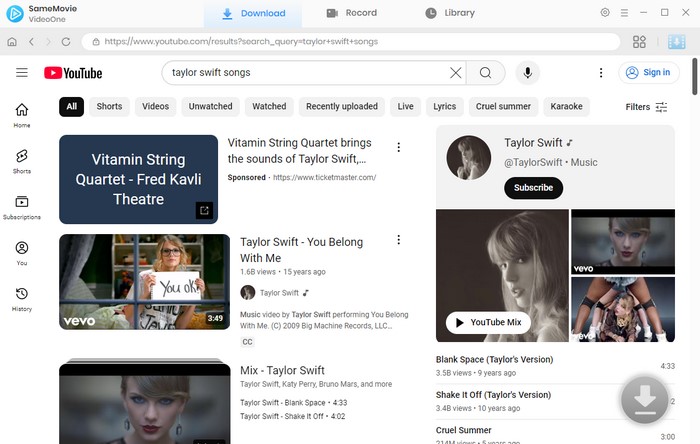The image size is (700, 444).
Task: Open YouTube settings three-dot menu
Action: tap(601, 73)
